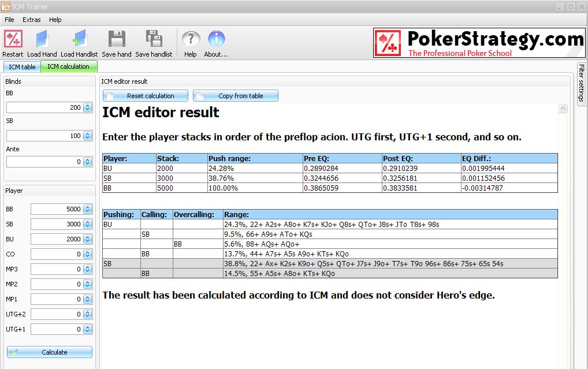The height and width of the screenshot is (369, 588).
Task: Click the Overcalling column header
Action: (x=198, y=214)
